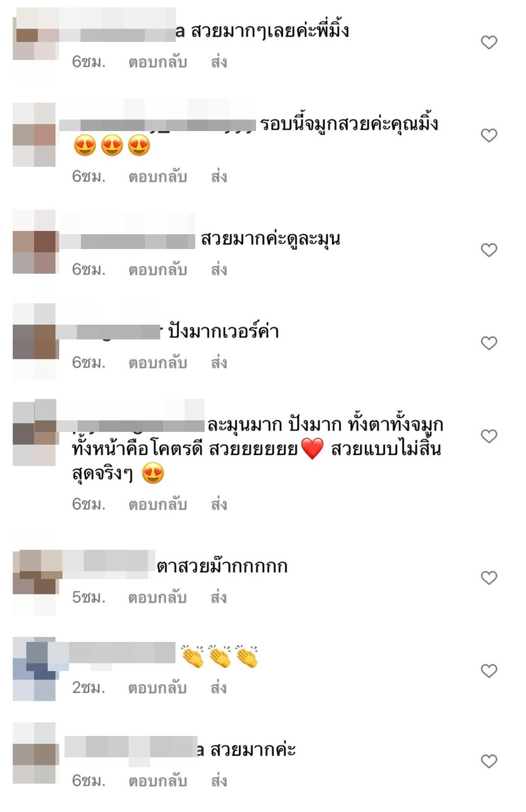
Task: Like the comment 'สวยมากๆเลยค่ะพี่มิ้ง'
Action: pos(489,42)
